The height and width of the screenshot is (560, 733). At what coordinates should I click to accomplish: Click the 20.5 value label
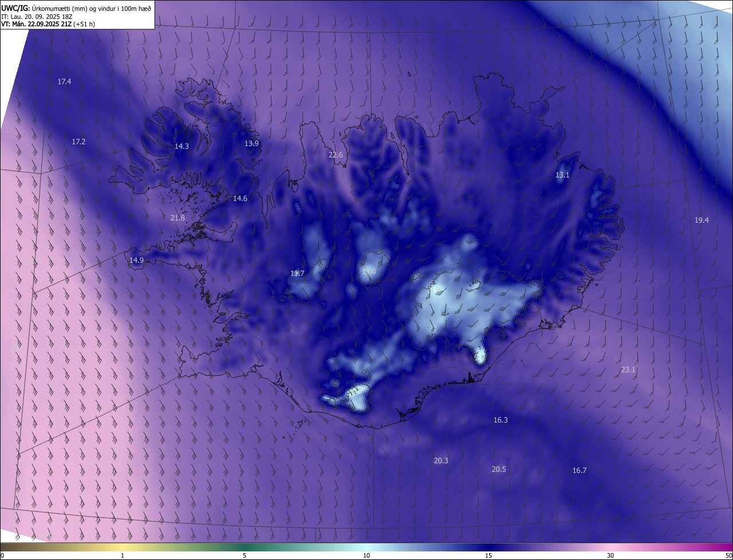click(499, 470)
